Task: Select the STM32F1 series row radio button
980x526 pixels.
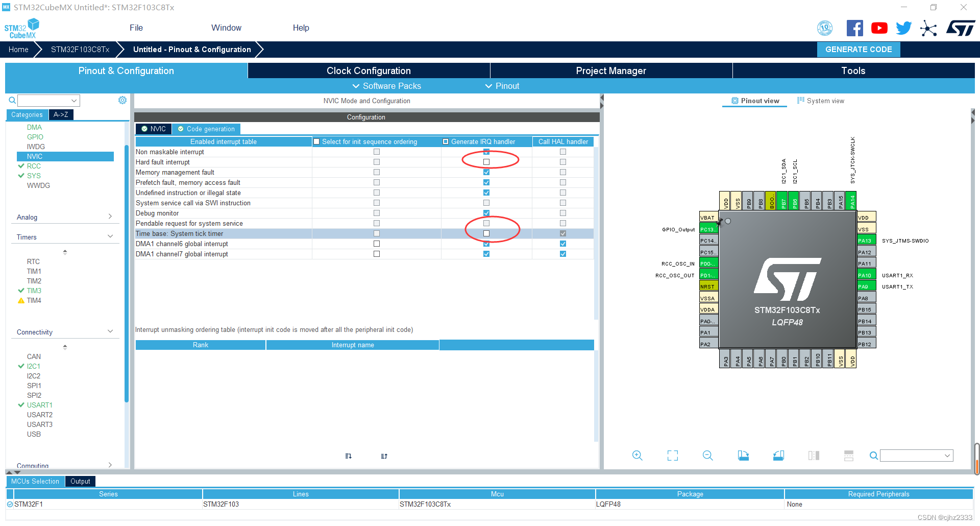Action: click(10, 504)
